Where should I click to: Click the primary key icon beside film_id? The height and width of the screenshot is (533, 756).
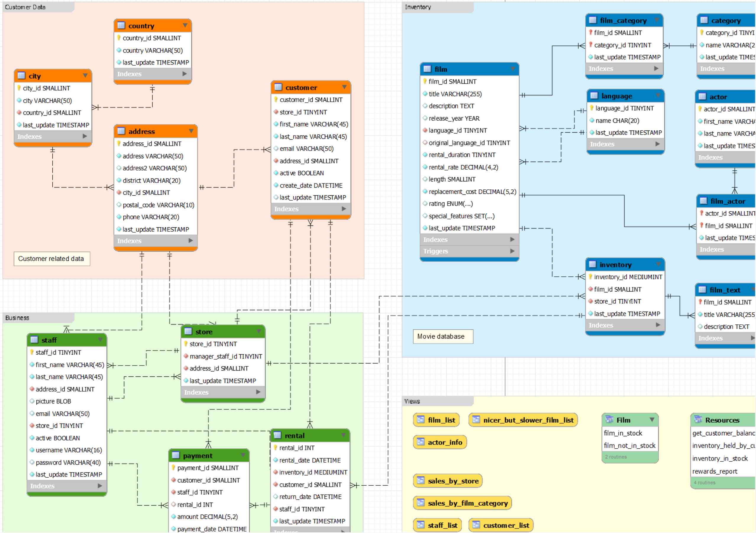[425, 81]
